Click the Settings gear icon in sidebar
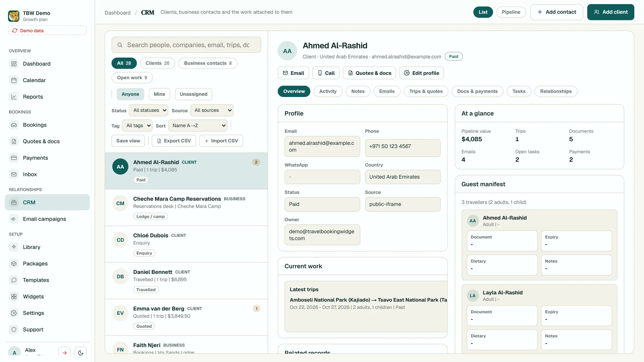644x362 pixels. tap(14, 313)
